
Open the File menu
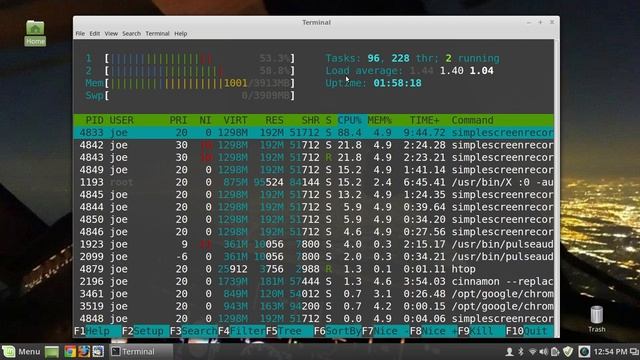tap(80, 33)
